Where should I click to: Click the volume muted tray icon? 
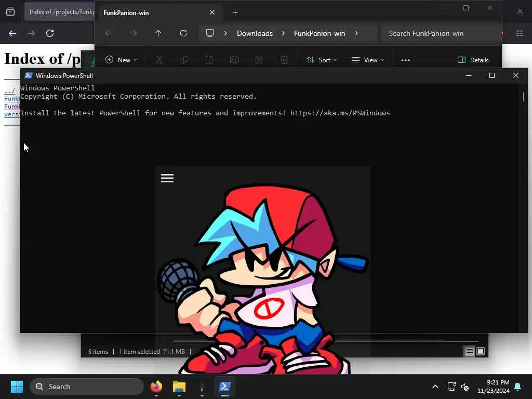click(465, 387)
